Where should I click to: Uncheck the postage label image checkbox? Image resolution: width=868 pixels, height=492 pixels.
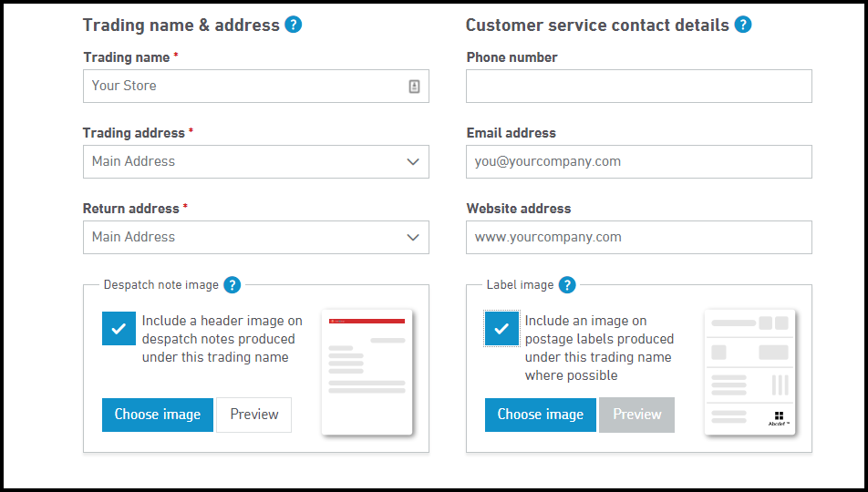[501, 328]
